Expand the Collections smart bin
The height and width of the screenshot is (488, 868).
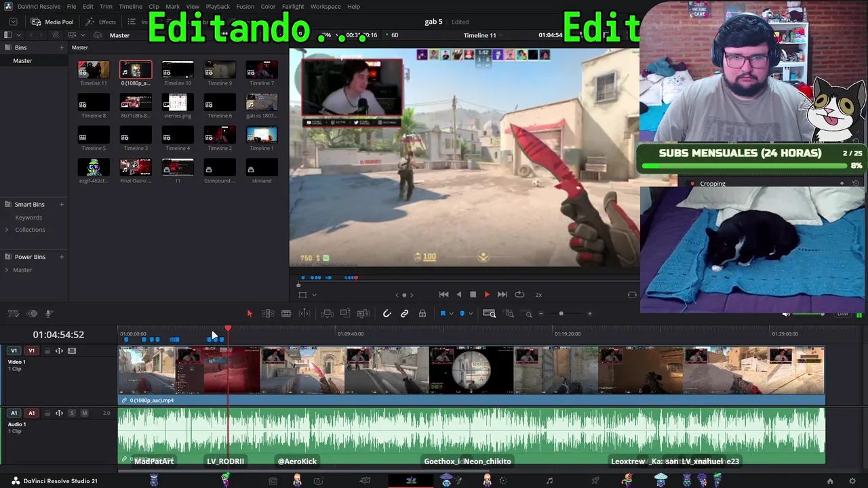click(7, 230)
